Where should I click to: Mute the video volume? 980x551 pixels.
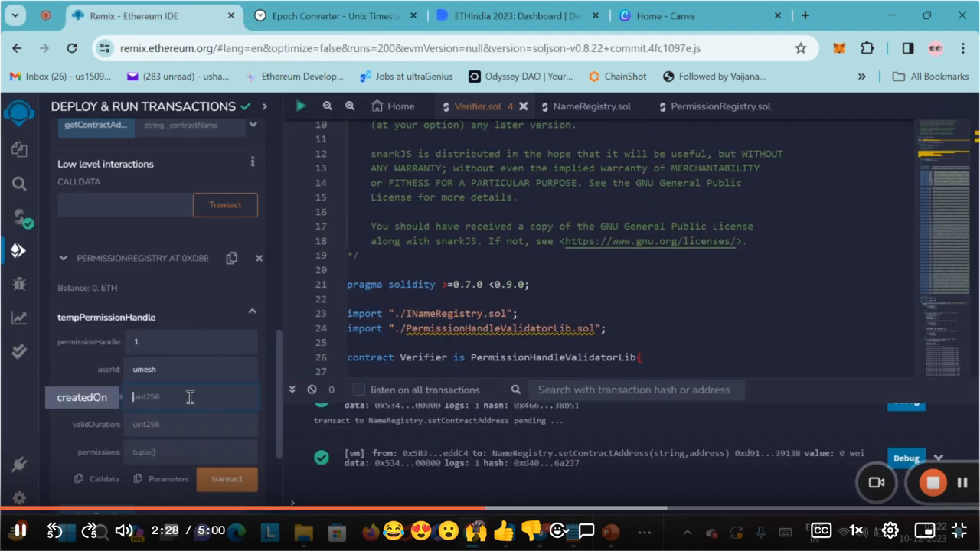pyautogui.click(x=123, y=530)
